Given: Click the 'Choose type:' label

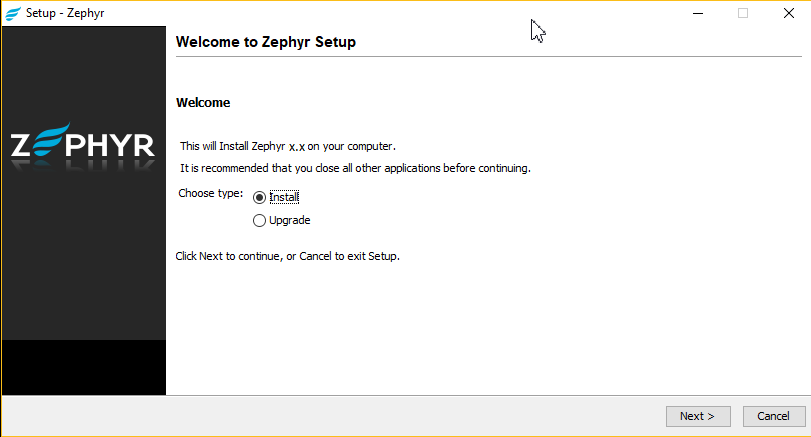Looking at the screenshot, I should click(209, 192).
